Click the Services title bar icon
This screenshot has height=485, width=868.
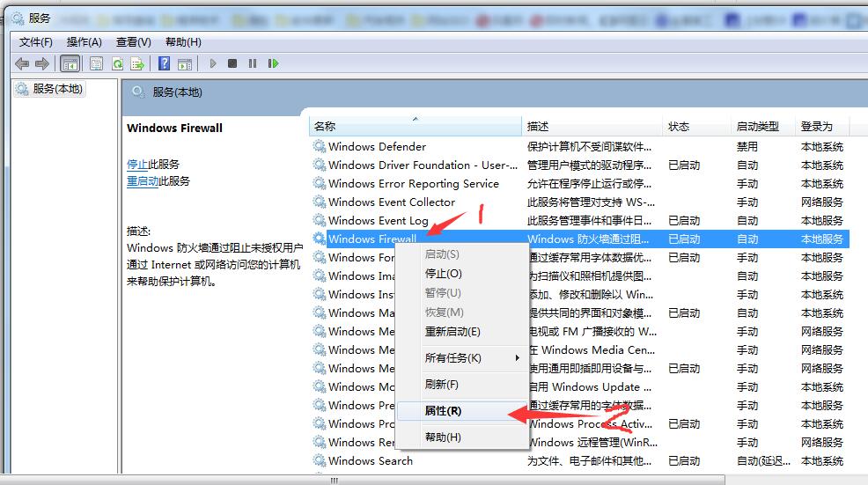[18, 18]
